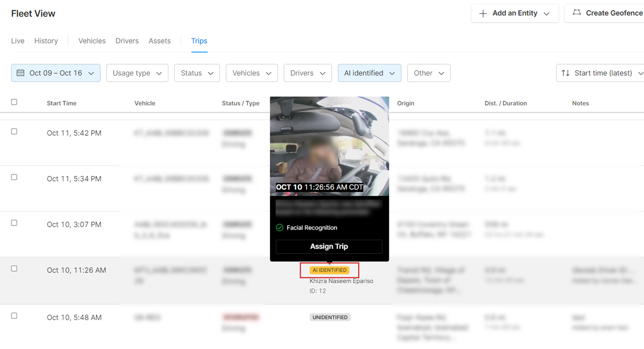Open the AI identified filter dropdown
The width and height of the screenshot is (644, 349).
point(369,73)
